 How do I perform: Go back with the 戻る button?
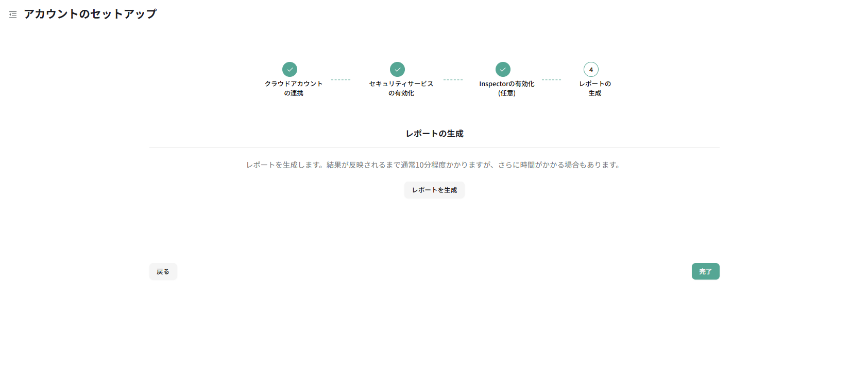pos(163,271)
